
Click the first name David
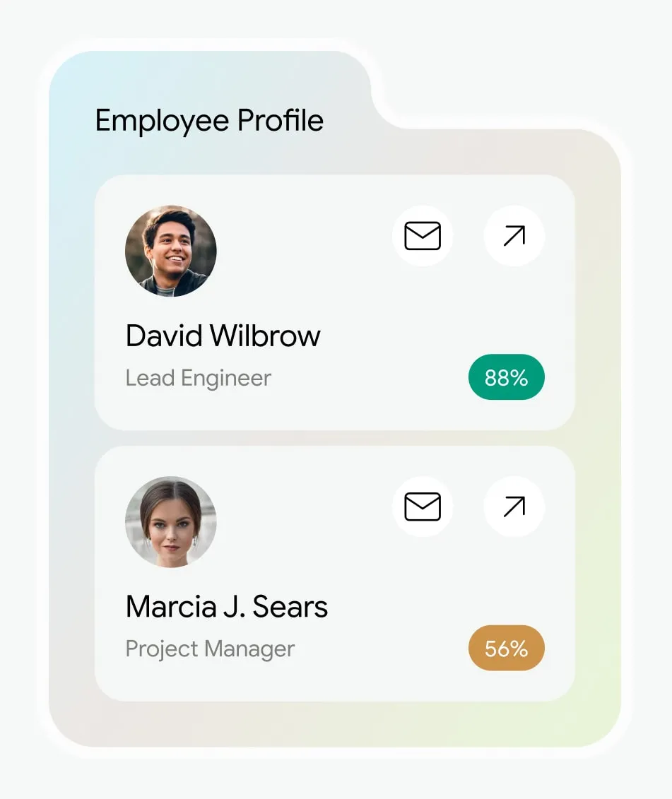click(163, 336)
